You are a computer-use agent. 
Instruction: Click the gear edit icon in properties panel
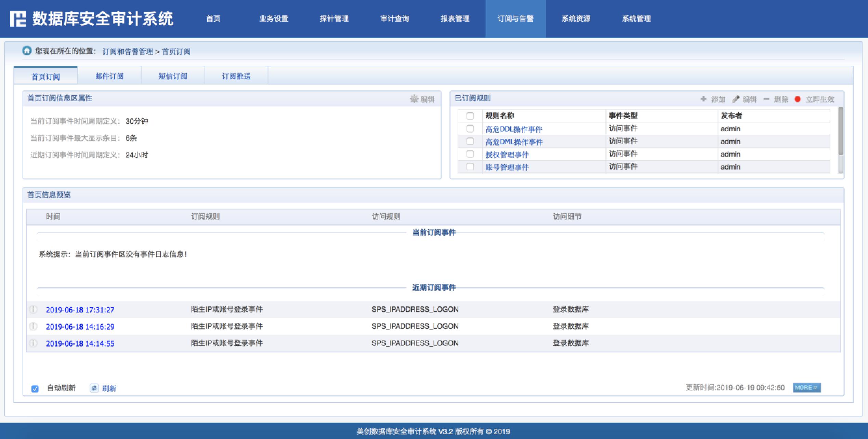click(x=414, y=99)
